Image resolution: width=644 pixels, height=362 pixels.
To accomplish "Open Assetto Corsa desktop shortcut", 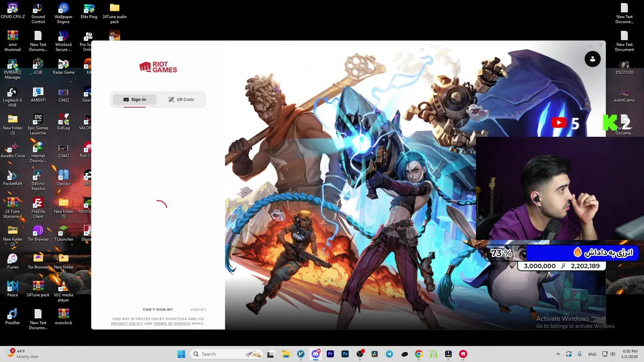I will pyautogui.click(x=13, y=150).
